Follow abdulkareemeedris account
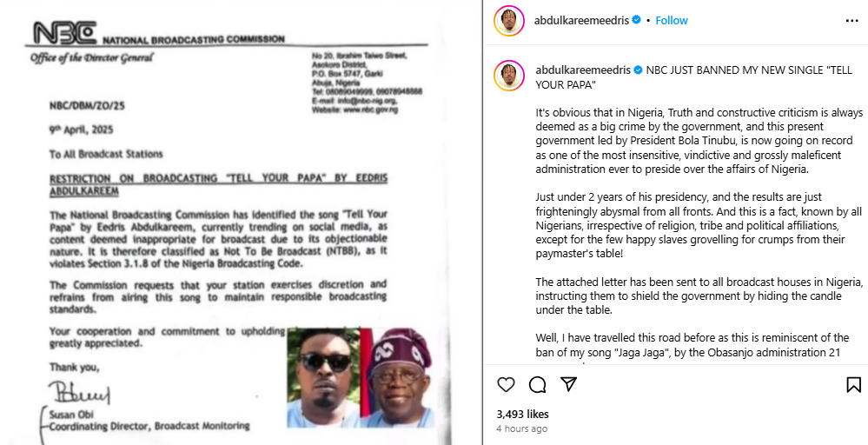The height and width of the screenshot is (445, 868). [672, 21]
